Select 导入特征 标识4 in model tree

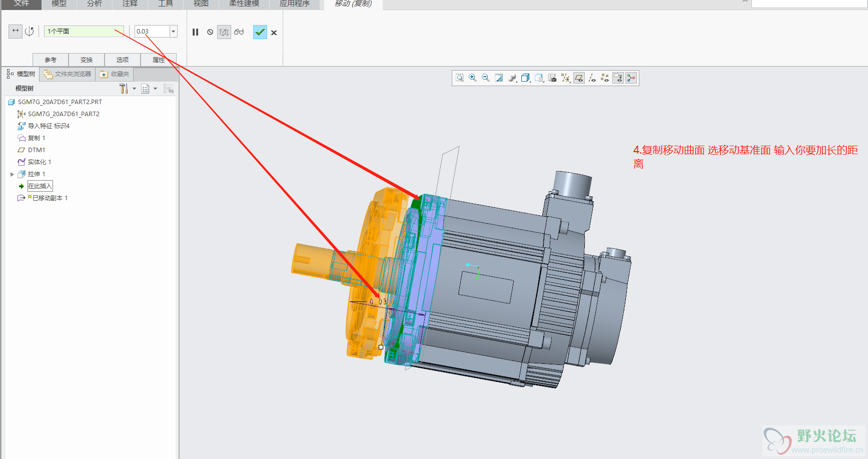44,126
